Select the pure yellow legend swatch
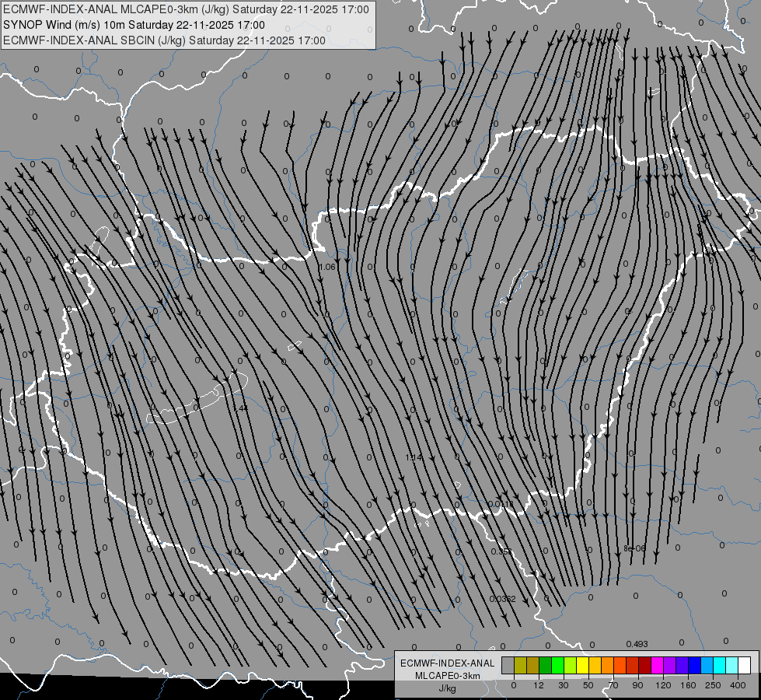 click(x=582, y=665)
